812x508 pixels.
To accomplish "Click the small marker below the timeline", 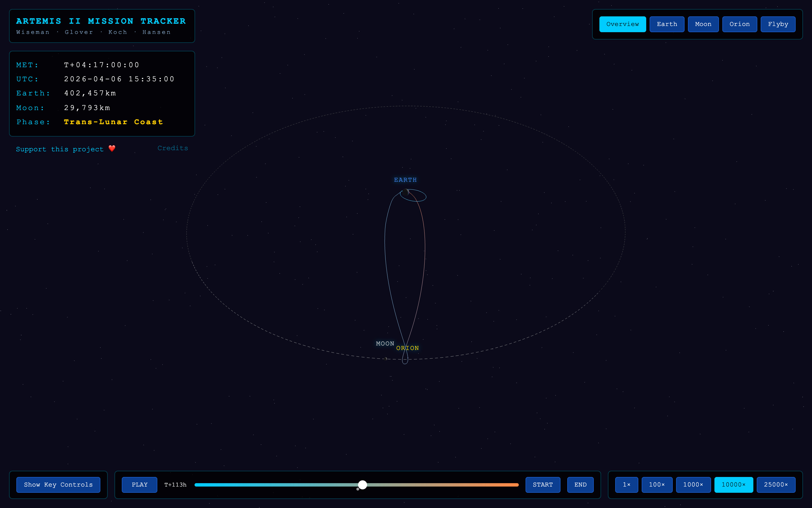I will click(x=358, y=489).
